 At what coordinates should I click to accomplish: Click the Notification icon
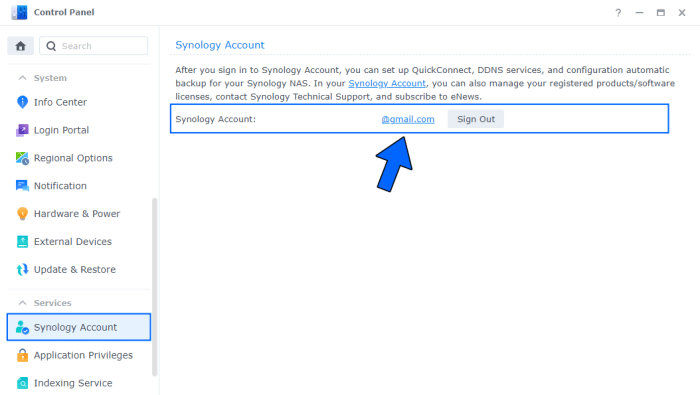coord(22,186)
